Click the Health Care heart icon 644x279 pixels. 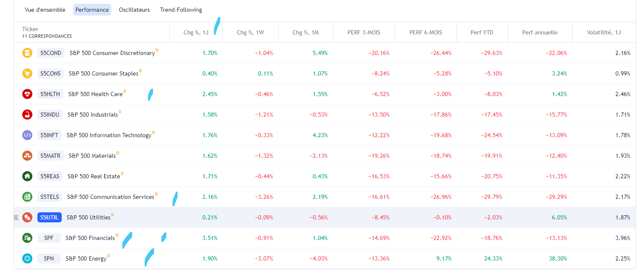point(27,94)
